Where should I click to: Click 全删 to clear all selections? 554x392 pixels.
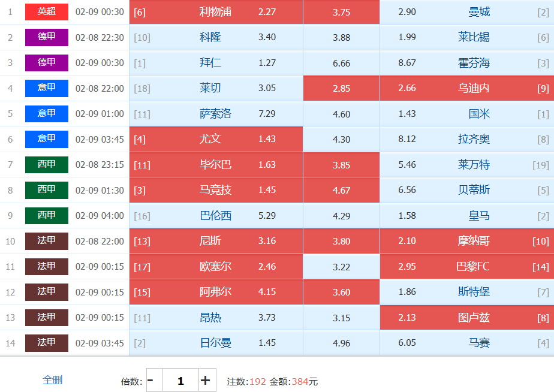click(52, 380)
